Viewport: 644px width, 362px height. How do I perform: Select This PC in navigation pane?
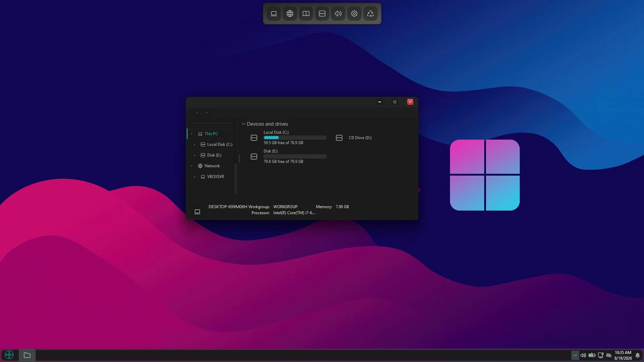tap(210, 134)
